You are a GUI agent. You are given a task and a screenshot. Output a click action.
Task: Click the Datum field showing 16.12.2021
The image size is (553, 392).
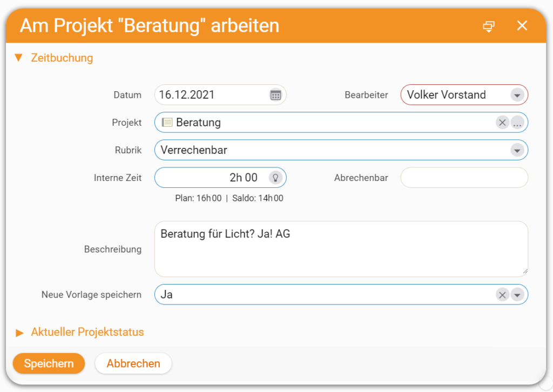(x=220, y=95)
